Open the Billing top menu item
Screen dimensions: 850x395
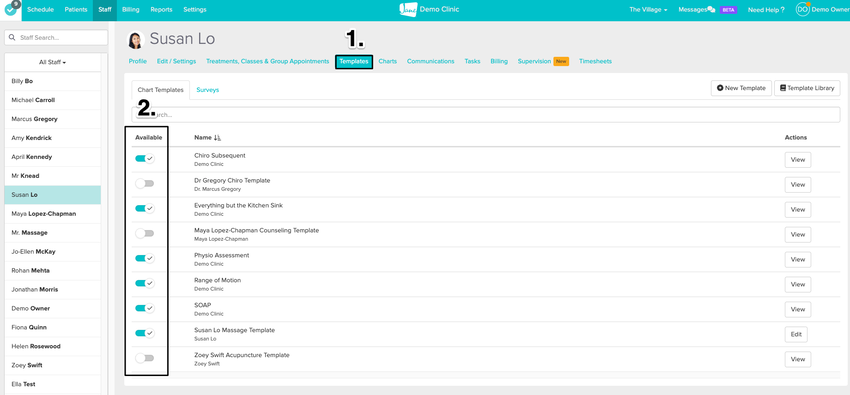tap(131, 10)
